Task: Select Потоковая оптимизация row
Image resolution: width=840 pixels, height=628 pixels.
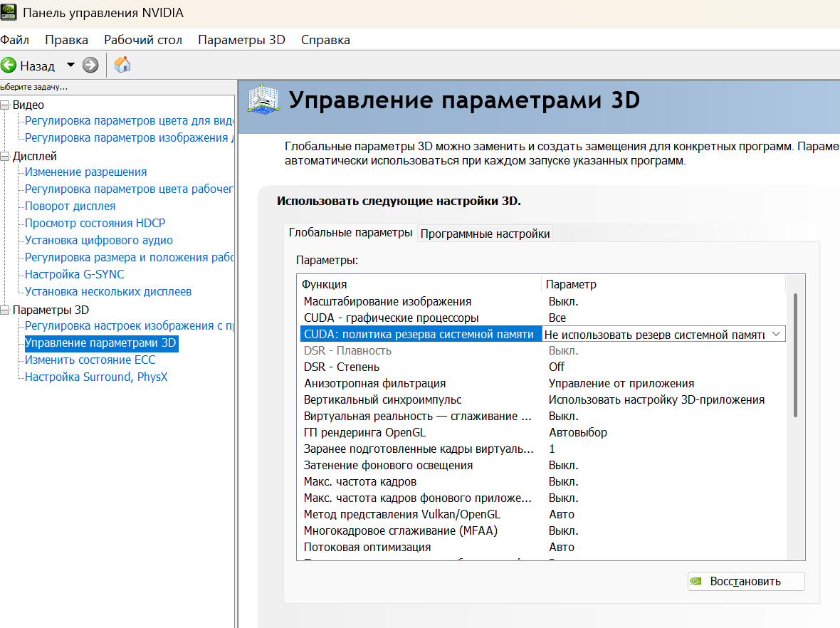Action: 542,547
